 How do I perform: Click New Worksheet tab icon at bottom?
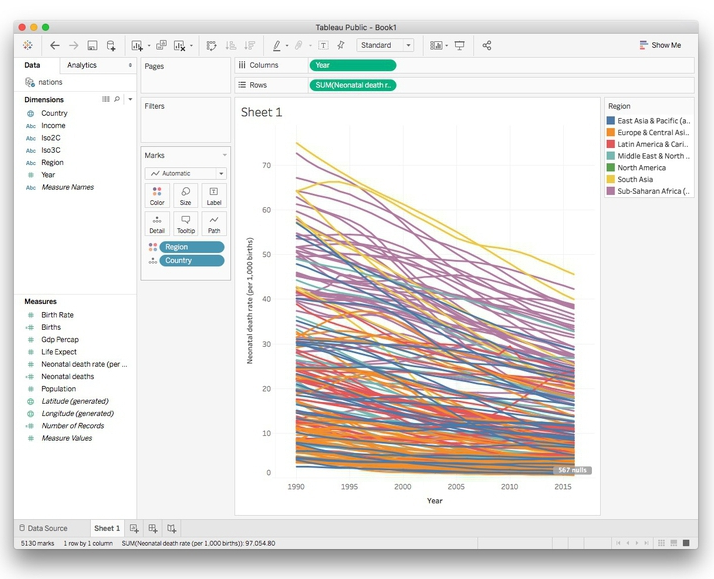tap(134, 528)
